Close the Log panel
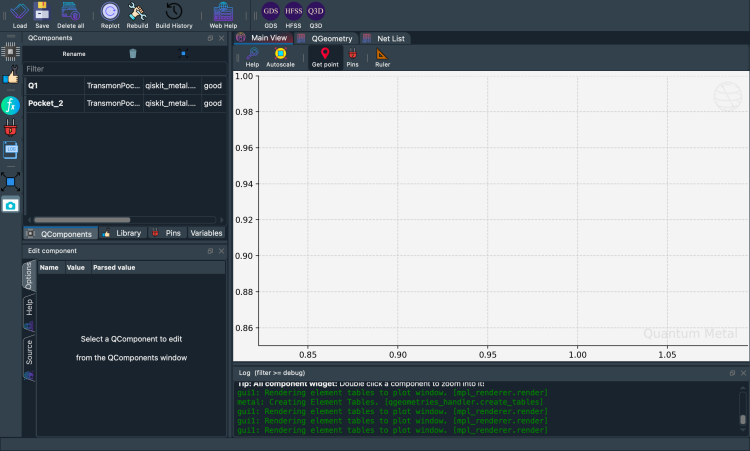Viewport: 750px width, 451px height. [743, 373]
